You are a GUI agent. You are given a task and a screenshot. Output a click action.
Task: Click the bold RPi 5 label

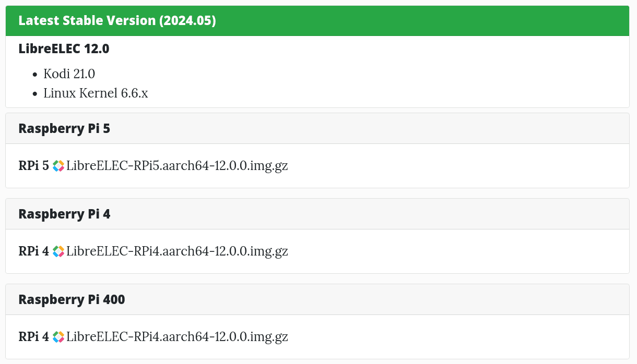pyautogui.click(x=33, y=166)
